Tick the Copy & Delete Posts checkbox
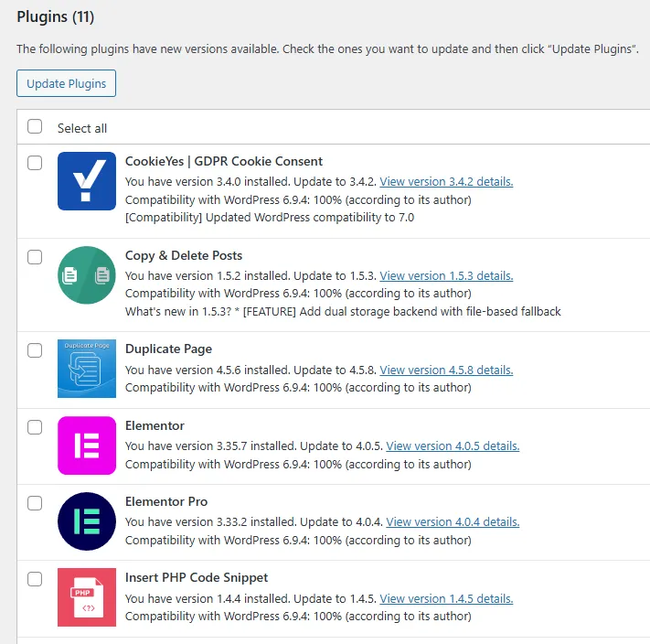This screenshot has height=644, width=650. pyautogui.click(x=35, y=257)
